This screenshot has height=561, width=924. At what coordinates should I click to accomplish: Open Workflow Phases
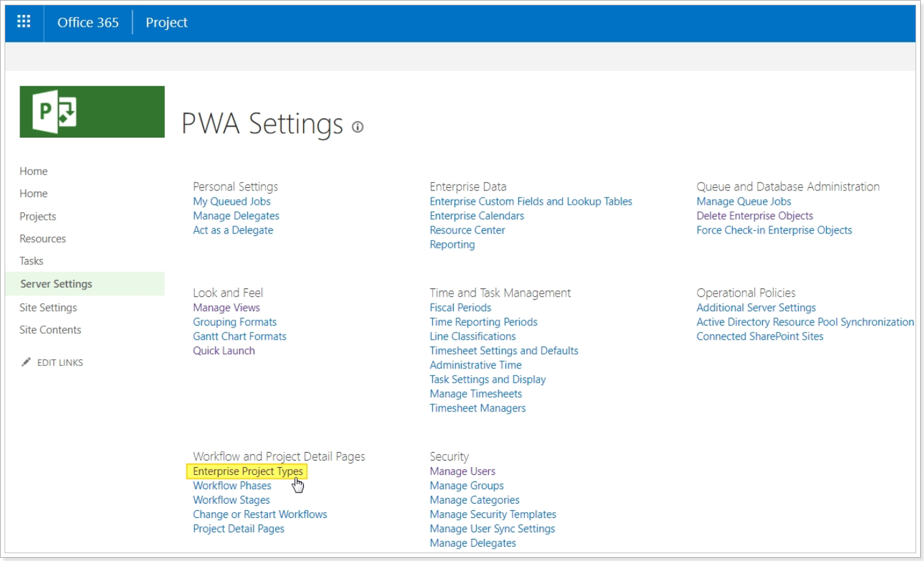coord(232,486)
